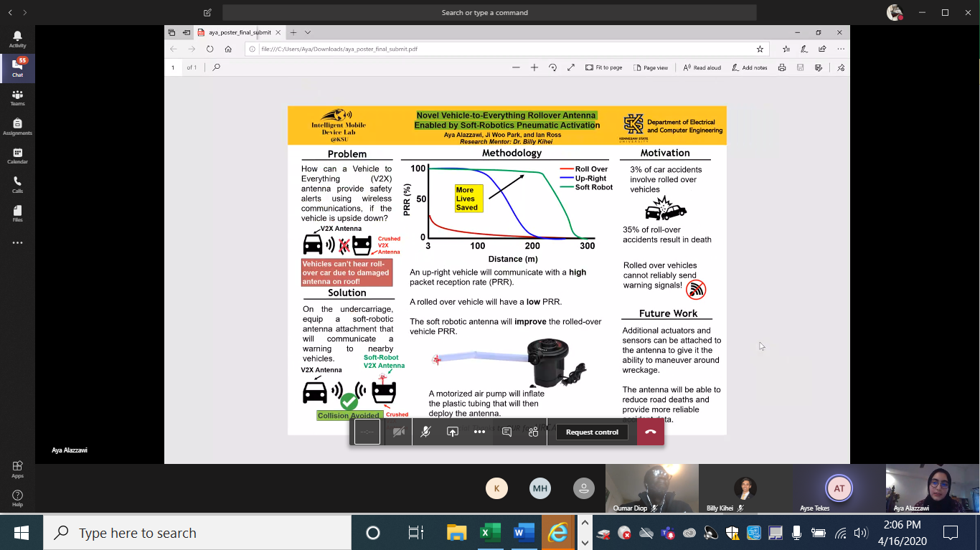
Task: Open more actions ellipsis in call controls
Action: click(479, 432)
